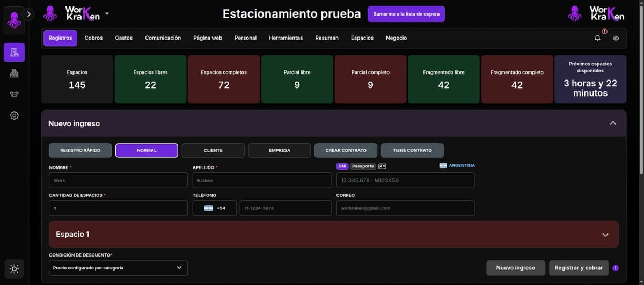Click the red alert badge near bell
The width and height of the screenshot is (644, 285).
(604, 31)
